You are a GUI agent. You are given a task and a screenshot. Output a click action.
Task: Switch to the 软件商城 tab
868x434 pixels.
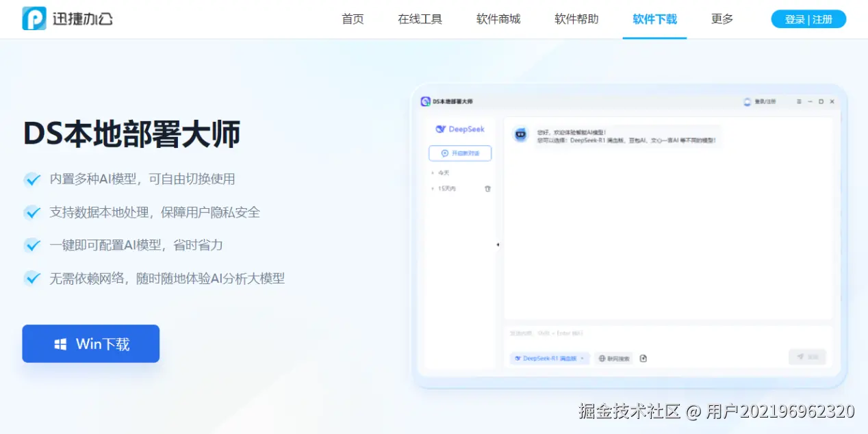pyautogui.click(x=498, y=19)
